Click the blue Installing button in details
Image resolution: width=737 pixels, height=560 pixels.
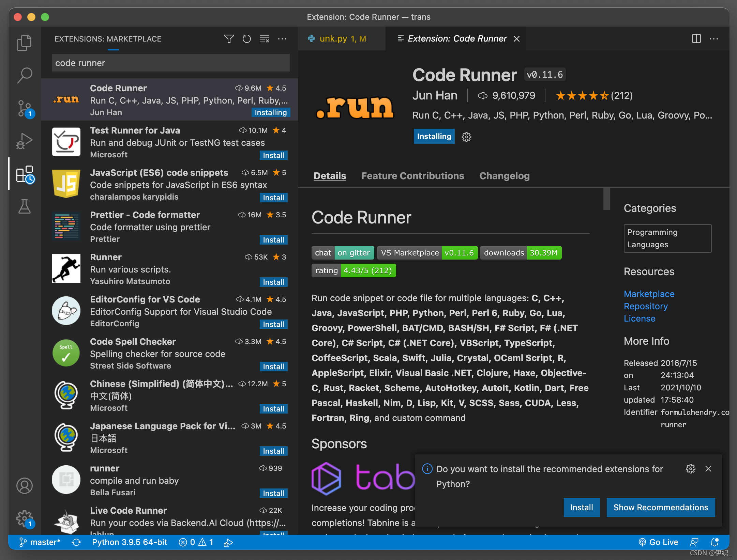pos(434,136)
